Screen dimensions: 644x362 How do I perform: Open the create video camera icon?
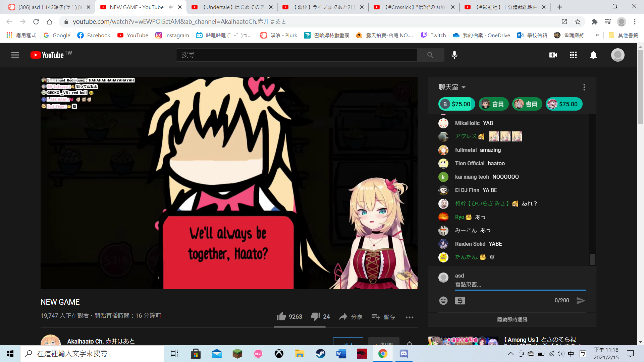pos(553,55)
